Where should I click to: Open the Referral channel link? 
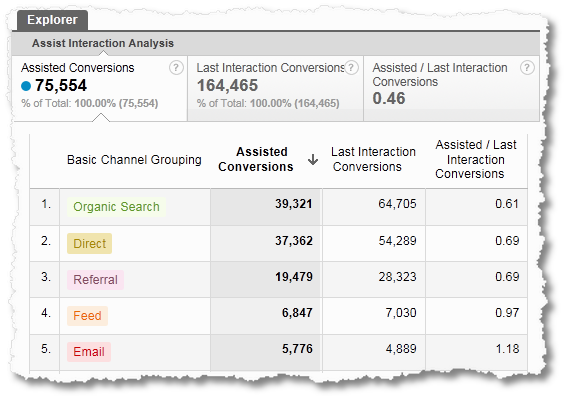[x=95, y=280]
